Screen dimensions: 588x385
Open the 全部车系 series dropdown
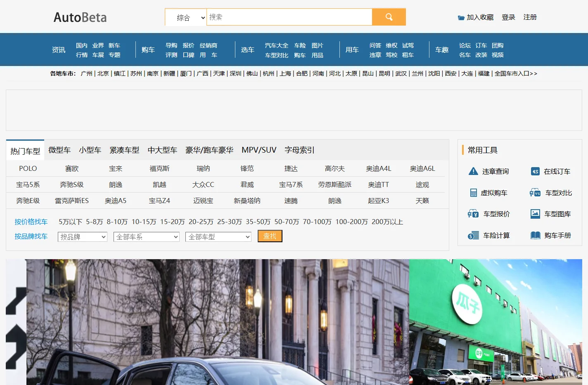coord(147,237)
